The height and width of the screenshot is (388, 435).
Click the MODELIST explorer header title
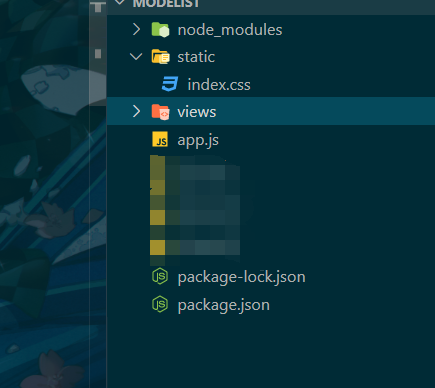tap(166, 4)
